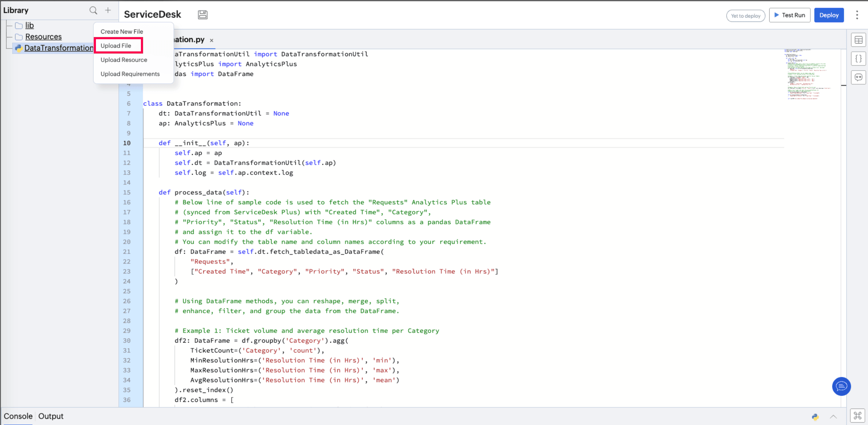Viewport: 868px width, 425px height.
Task: Click 'df2: DataFrame = df.groupby' line
Action: click(262, 341)
